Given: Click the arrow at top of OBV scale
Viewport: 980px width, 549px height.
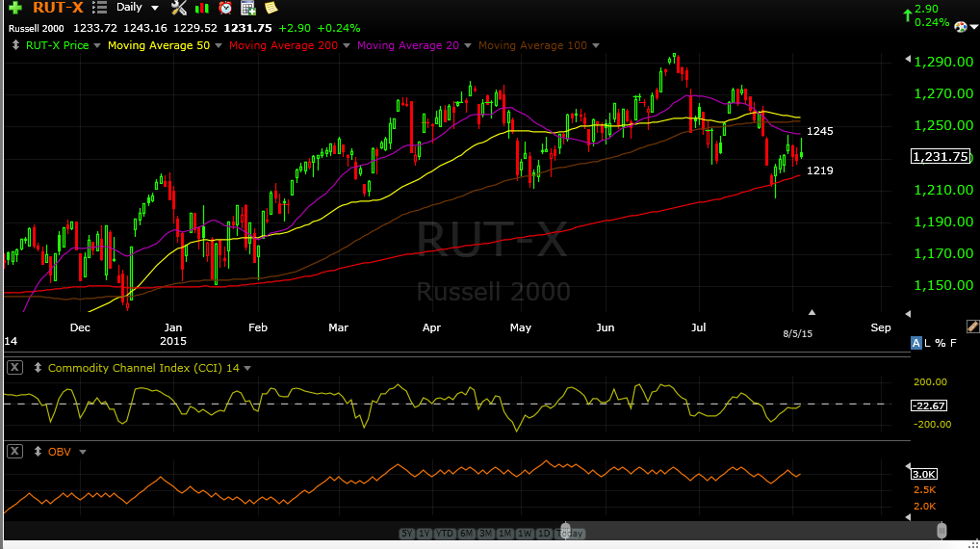Looking at the screenshot, I should pyautogui.click(x=908, y=466).
